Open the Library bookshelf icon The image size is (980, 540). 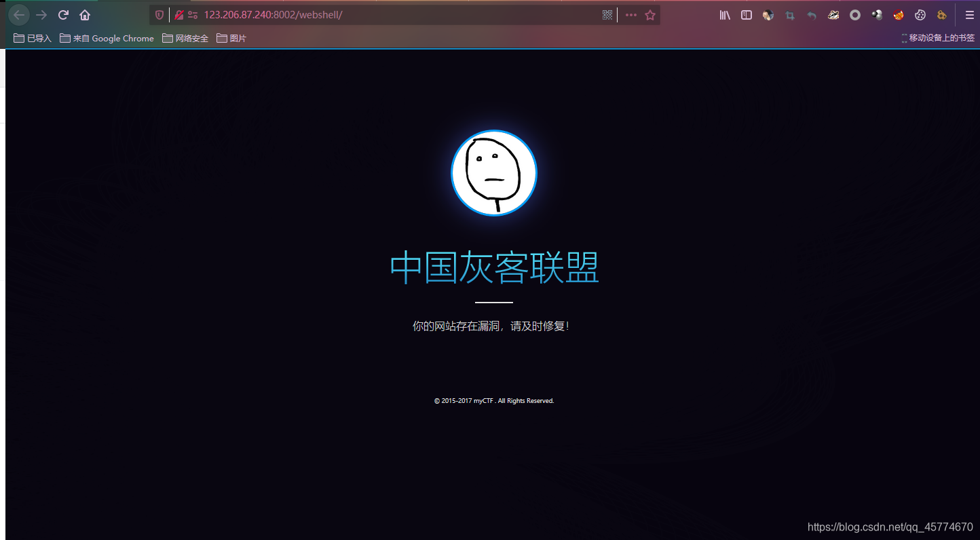pos(725,15)
